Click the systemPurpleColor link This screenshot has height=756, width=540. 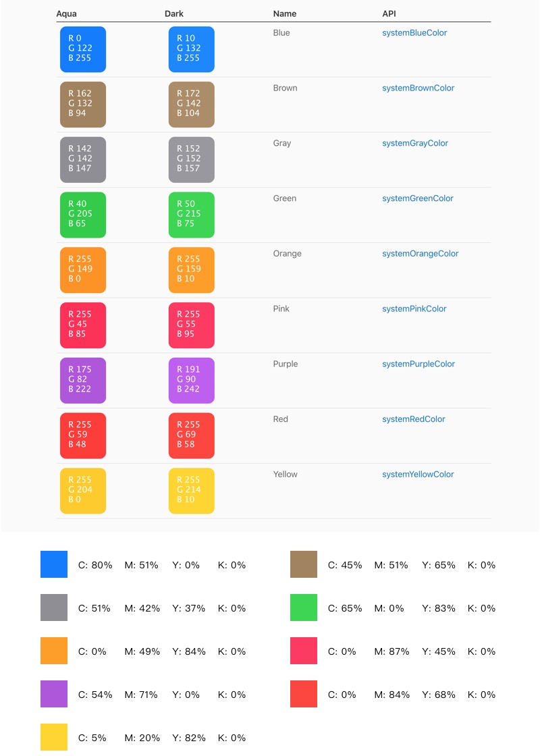[x=418, y=364]
